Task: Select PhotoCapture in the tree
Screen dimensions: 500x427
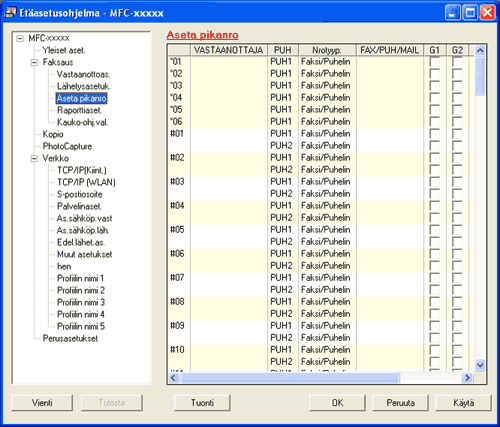Action: pos(67,146)
